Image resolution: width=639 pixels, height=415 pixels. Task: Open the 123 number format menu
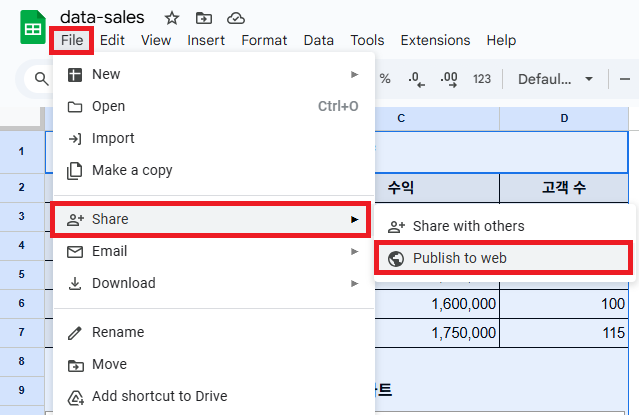[482, 79]
